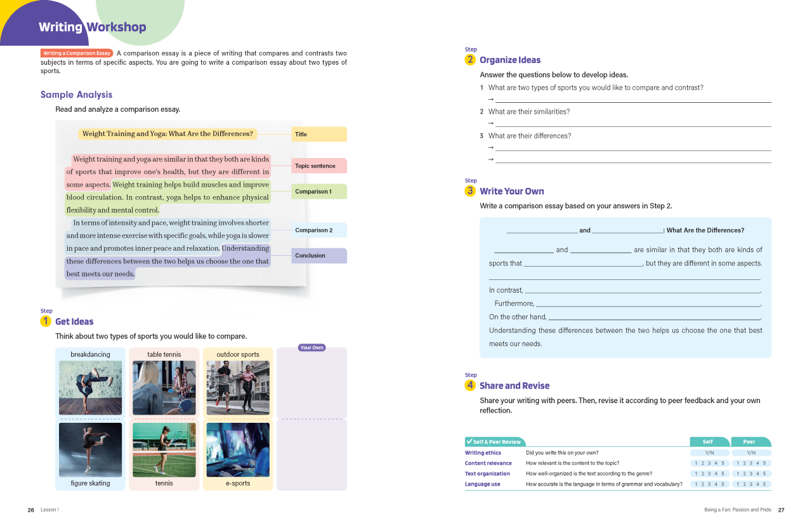812x532 pixels.
Task: Click the Y/N field under Peer column
Action: pyautogui.click(x=751, y=453)
